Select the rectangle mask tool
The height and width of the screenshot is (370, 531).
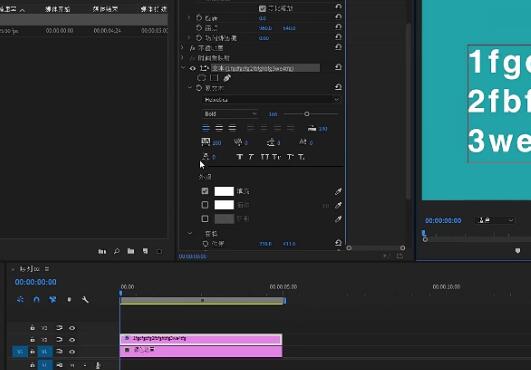click(214, 78)
